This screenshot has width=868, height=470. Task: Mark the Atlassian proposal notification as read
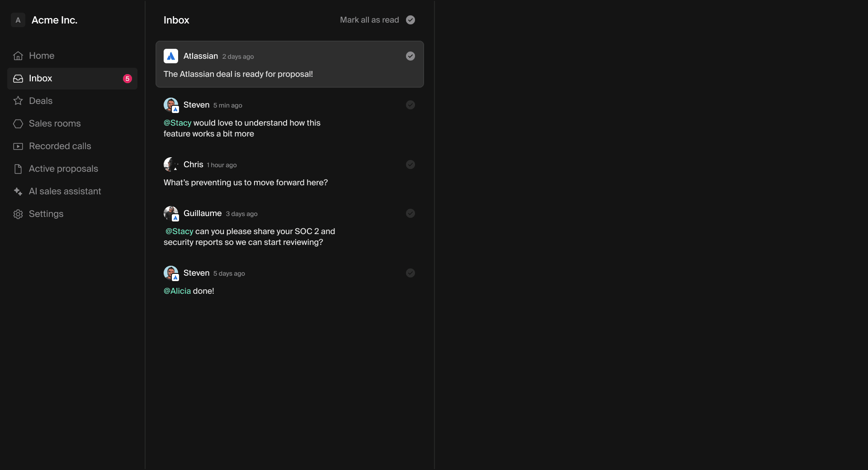point(410,56)
